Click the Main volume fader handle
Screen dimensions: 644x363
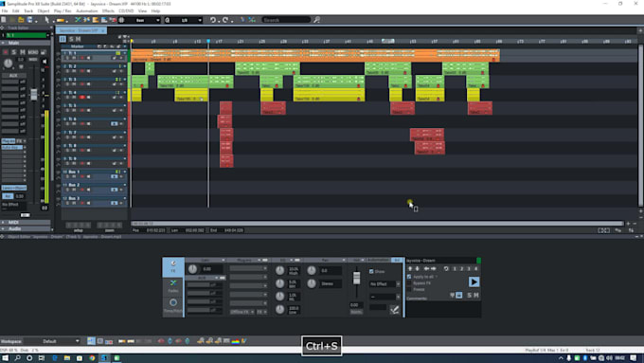[x=34, y=94]
